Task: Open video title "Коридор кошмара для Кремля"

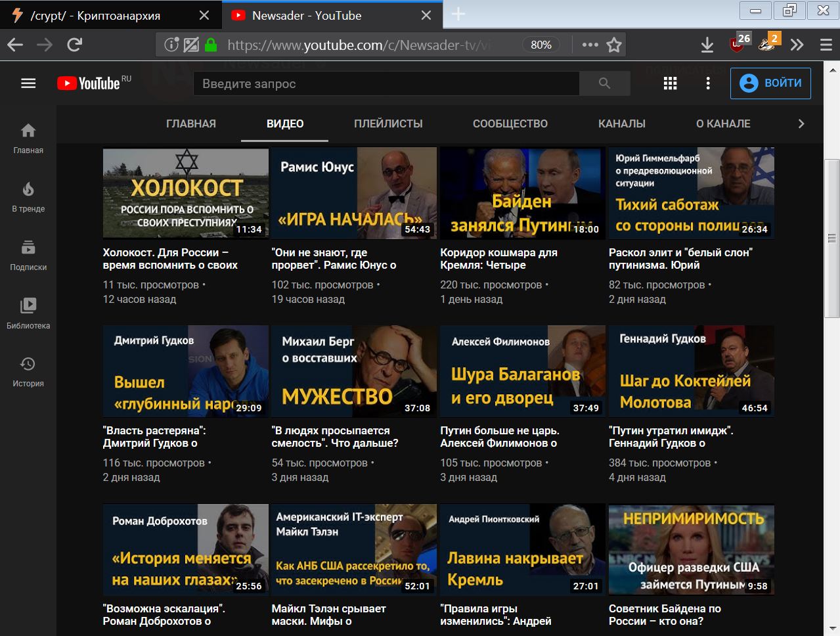Action: [498, 259]
